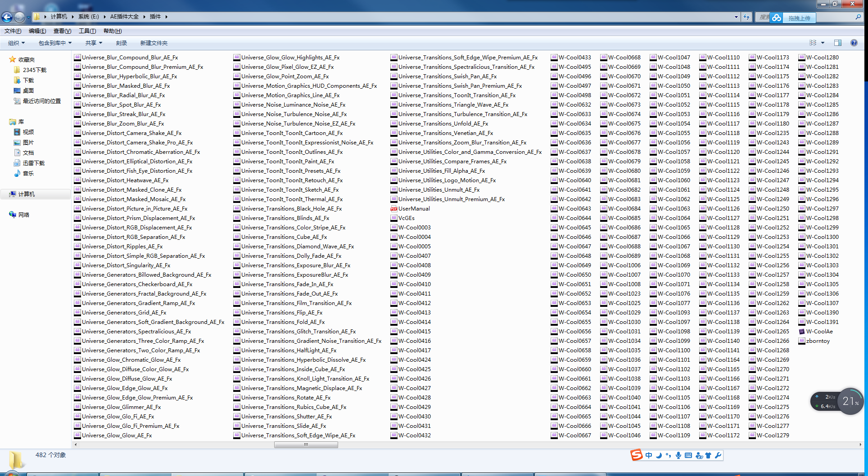Screen dimensions: 868x476
Task: Click the Sogou input method S logo
Action: click(636, 455)
